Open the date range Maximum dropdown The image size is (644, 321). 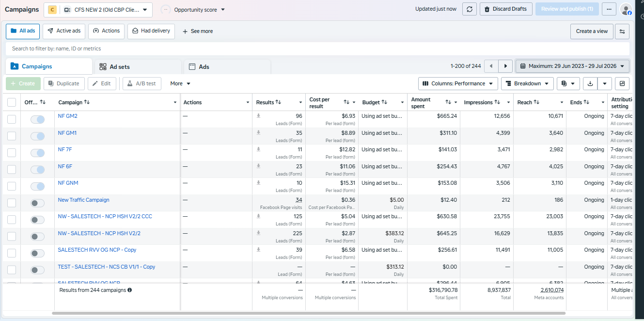pos(572,66)
